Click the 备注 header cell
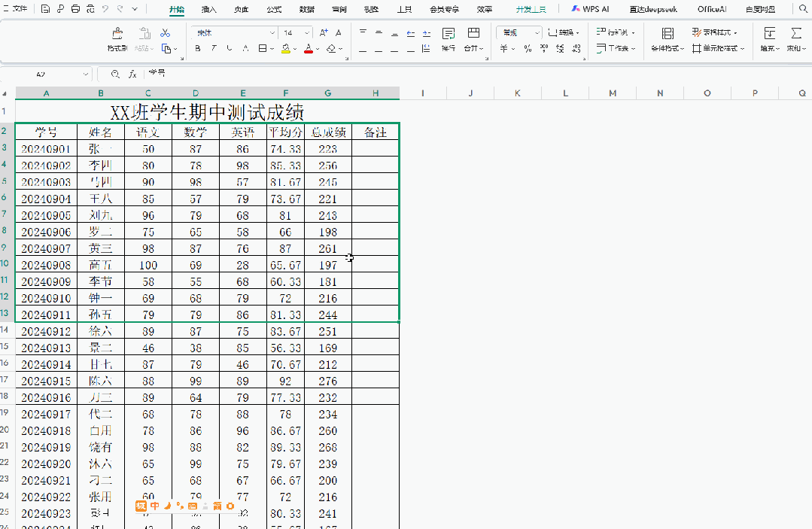Image resolution: width=812 pixels, height=529 pixels. [376, 132]
